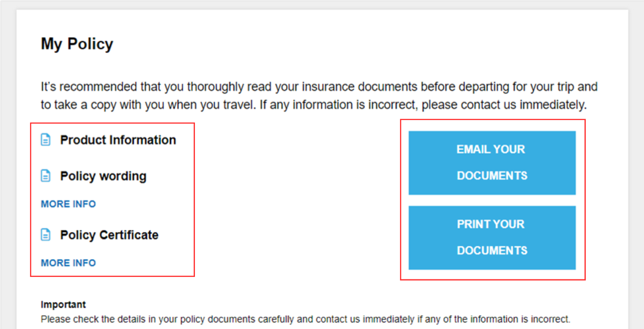Click the Policy Certificate document icon
This screenshot has height=329, width=644.
click(x=46, y=235)
